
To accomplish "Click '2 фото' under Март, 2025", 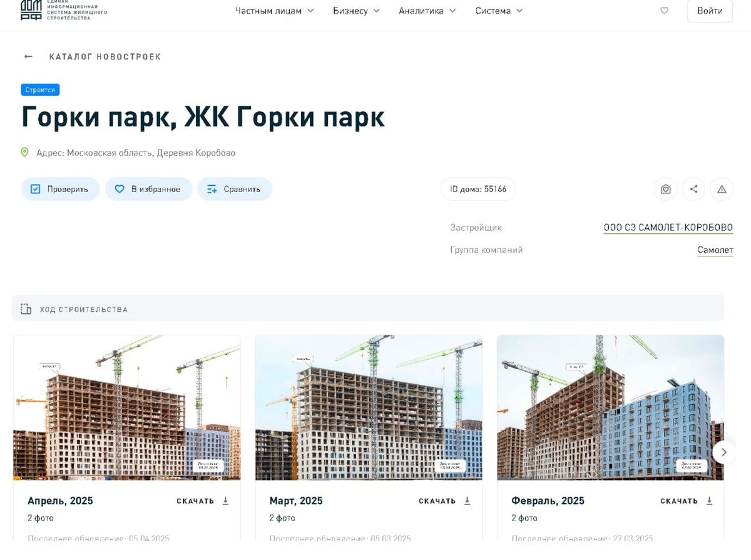I will click(282, 518).
